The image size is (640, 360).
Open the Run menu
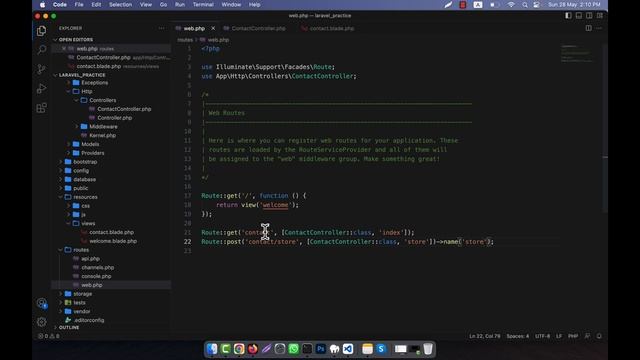[x=180, y=5]
